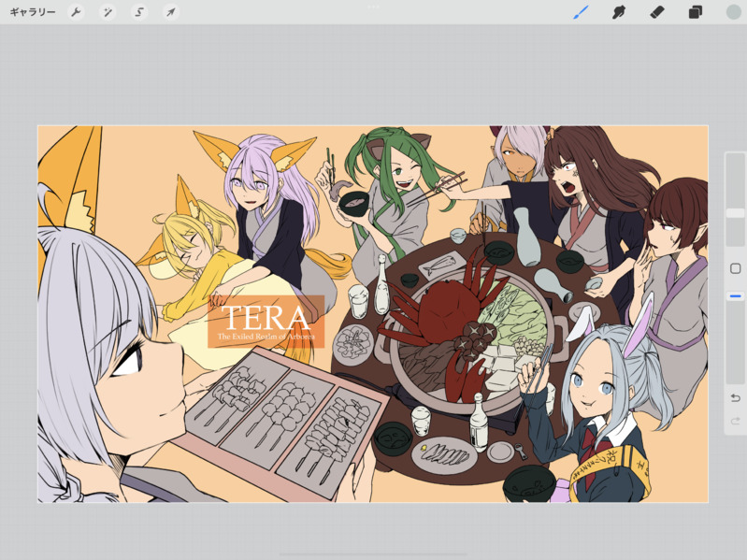Open the Layers panel
The width and height of the screenshot is (747, 560).
coord(695,12)
